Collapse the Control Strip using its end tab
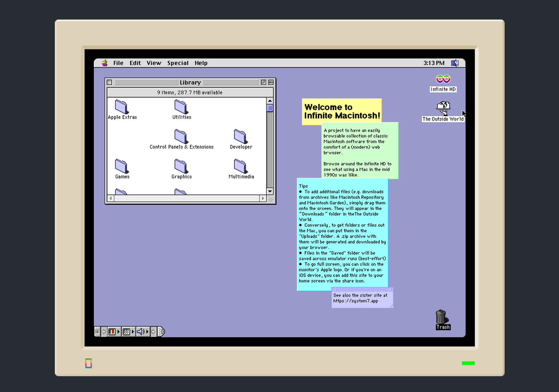Screen dimensions: 559x392 coord(161,332)
